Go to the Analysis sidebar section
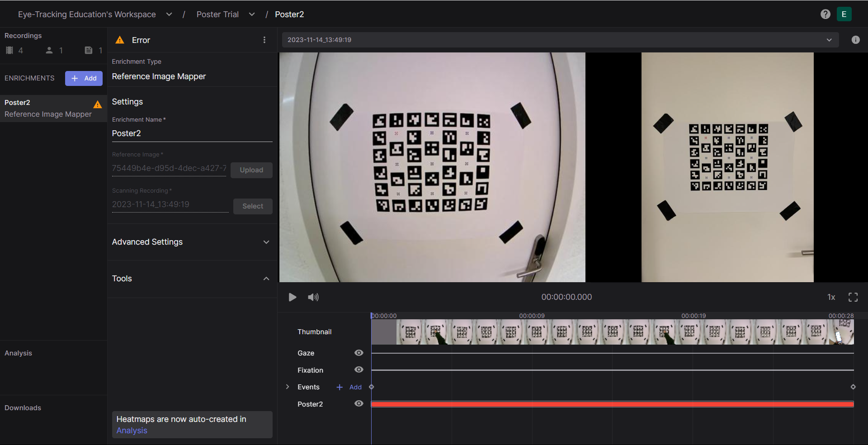 [x=18, y=353]
